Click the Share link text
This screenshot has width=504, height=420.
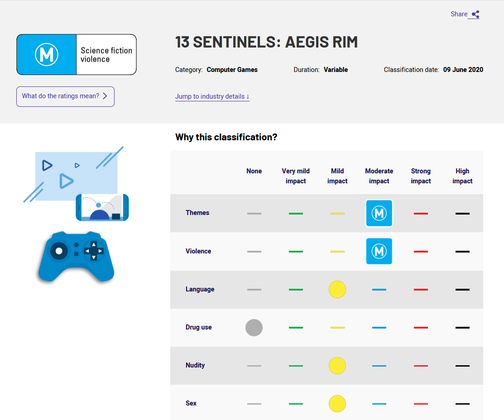(459, 14)
